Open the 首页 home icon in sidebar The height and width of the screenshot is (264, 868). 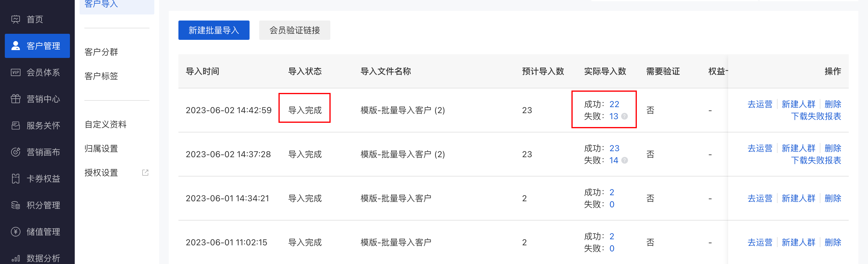point(15,20)
